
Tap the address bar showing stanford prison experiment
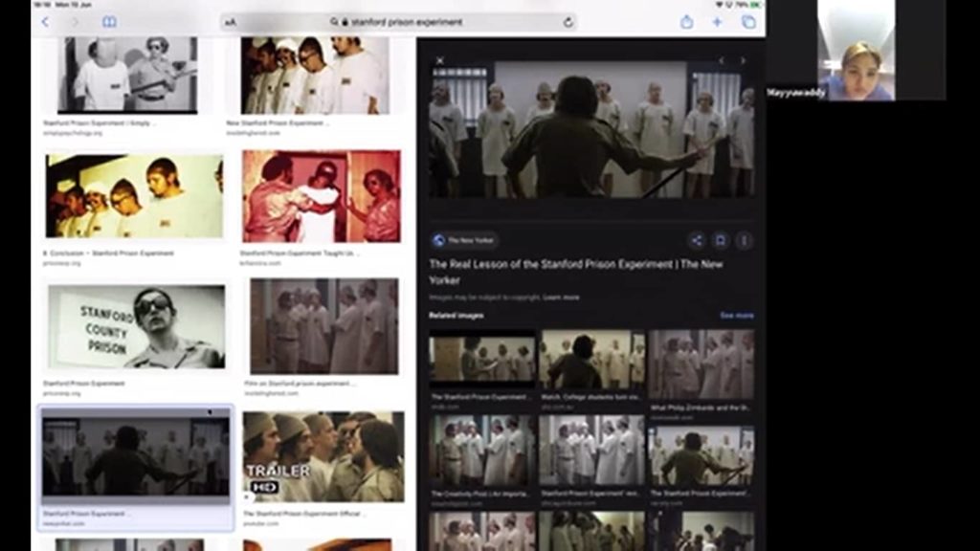click(398, 22)
